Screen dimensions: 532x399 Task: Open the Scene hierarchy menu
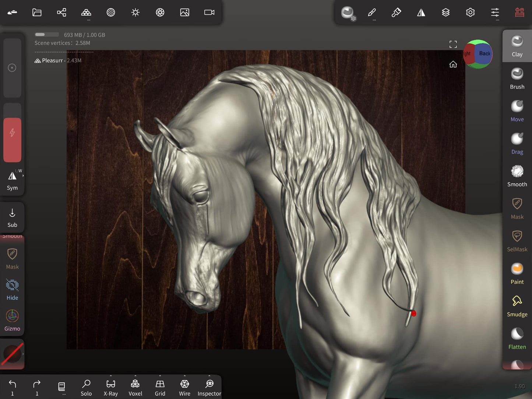pos(61,12)
